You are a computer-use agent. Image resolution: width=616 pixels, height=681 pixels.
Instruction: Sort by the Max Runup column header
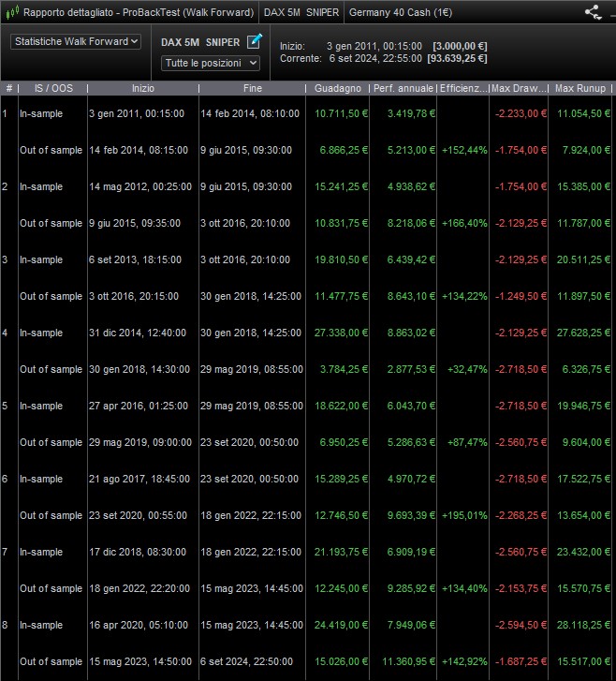point(580,88)
